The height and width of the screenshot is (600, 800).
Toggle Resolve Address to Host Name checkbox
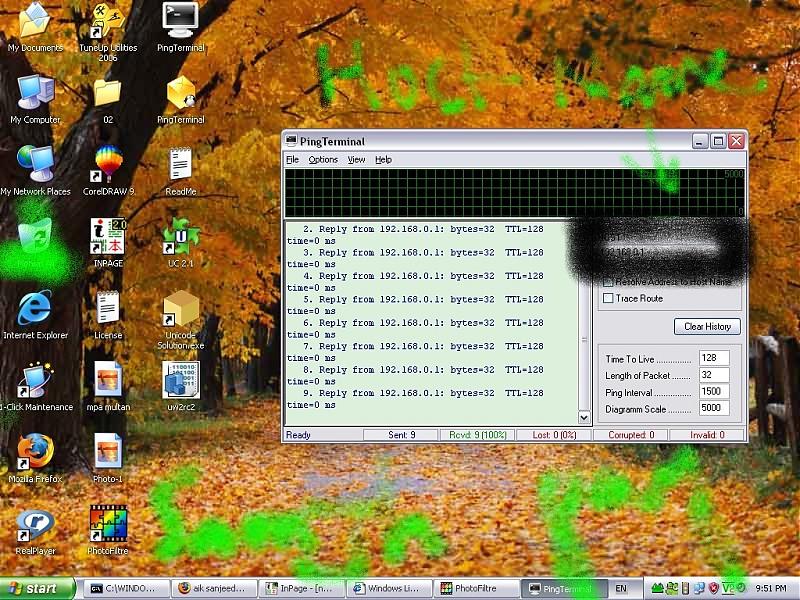(608, 282)
